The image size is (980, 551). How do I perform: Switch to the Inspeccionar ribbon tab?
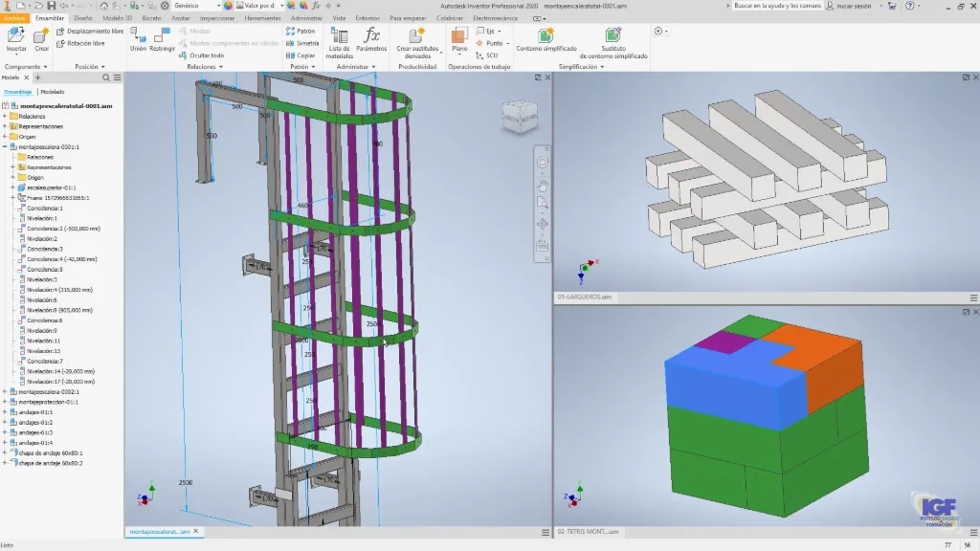click(217, 18)
